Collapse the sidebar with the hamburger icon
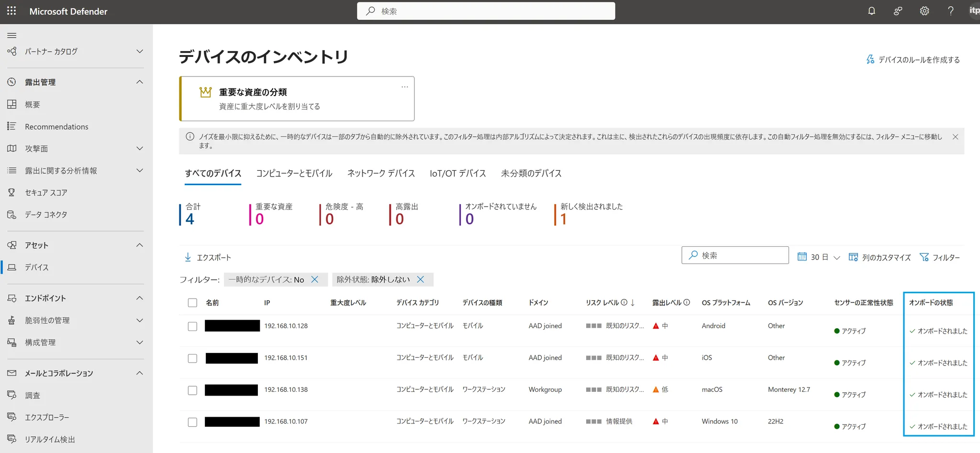Image resolution: width=980 pixels, height=453 pixels. click(12, 35)
